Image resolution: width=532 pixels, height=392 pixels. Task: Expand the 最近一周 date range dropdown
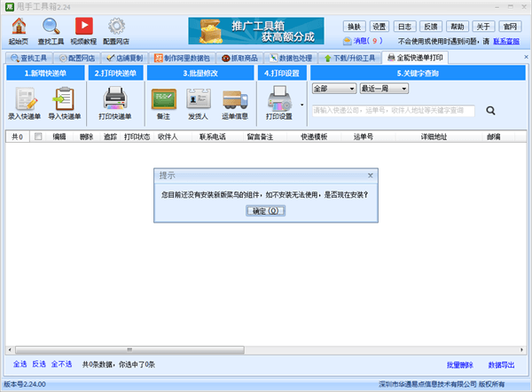pos(384,89)
